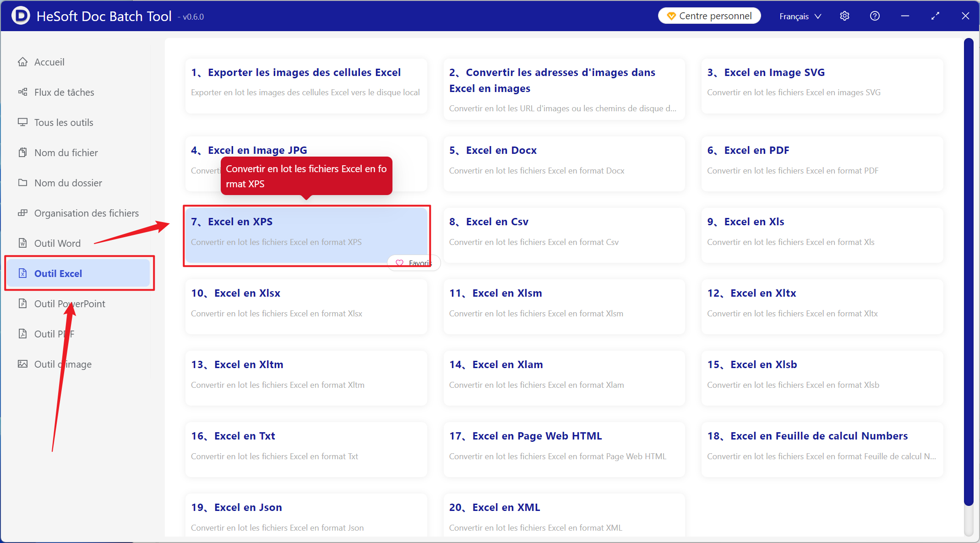Open the Français language dropdown

tap(800, 16)
